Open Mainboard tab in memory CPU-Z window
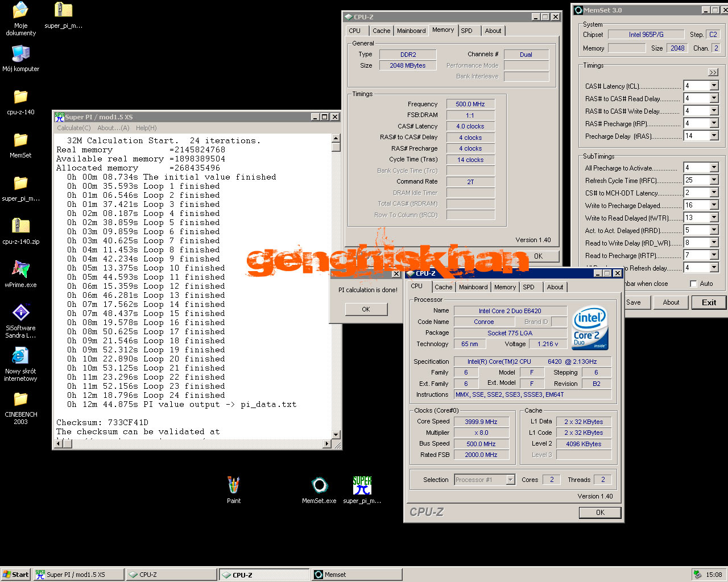This screenshot has height=582, width=728. click(411, 31)
